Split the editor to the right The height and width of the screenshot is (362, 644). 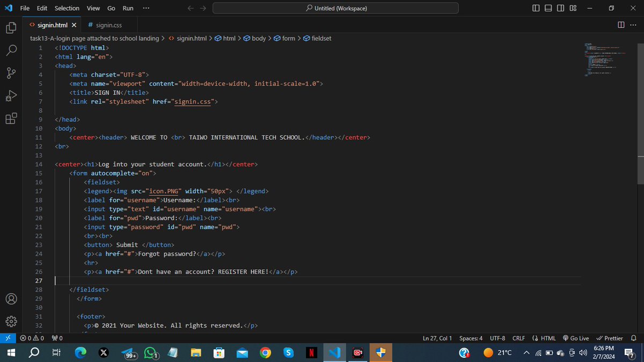point(621,25)
